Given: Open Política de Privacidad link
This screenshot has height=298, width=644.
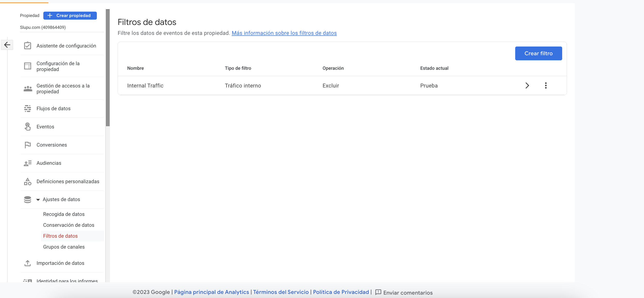Looking at the screenshot, I should 341,292.
